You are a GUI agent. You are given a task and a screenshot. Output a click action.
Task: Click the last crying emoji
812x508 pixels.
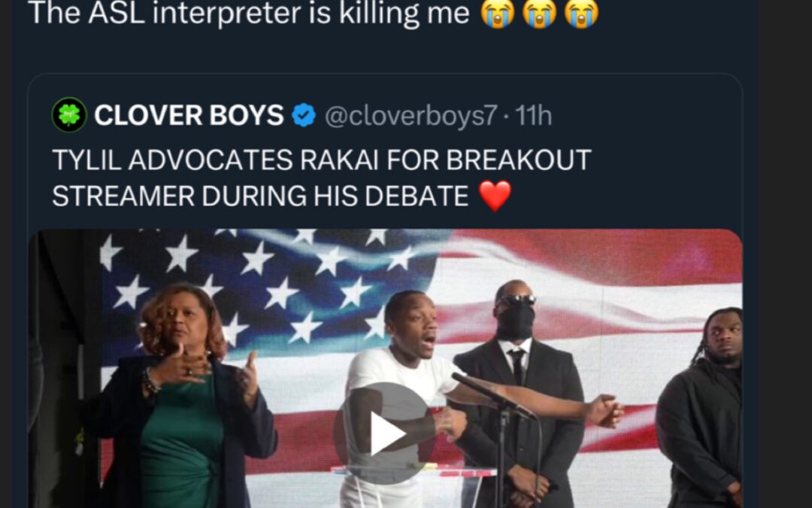pyautogui.click(x=581, y=13)
